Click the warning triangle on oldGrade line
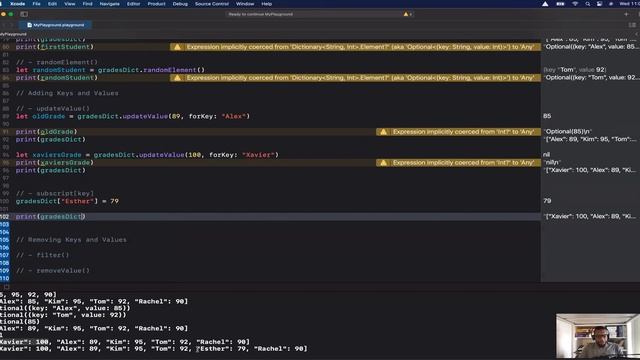The width and height of the screenshot is (640, 360). [x=383, y=132]
